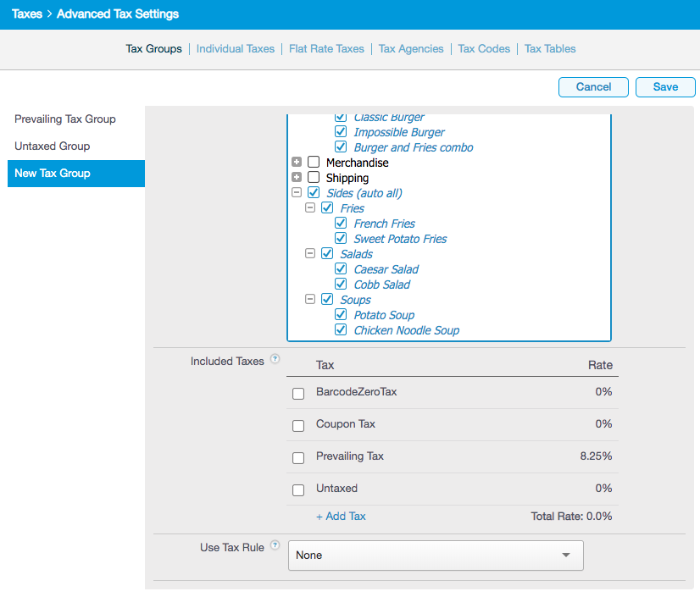Select Prevailing Tax Group in sidebar
Viewport: 700px width, 597px height.
(x=65, y=119)
